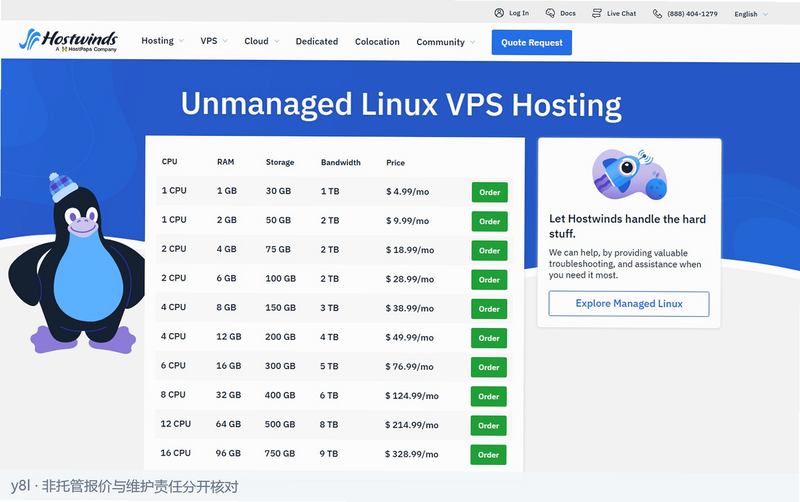Click the CPU column header

point(169,162)
